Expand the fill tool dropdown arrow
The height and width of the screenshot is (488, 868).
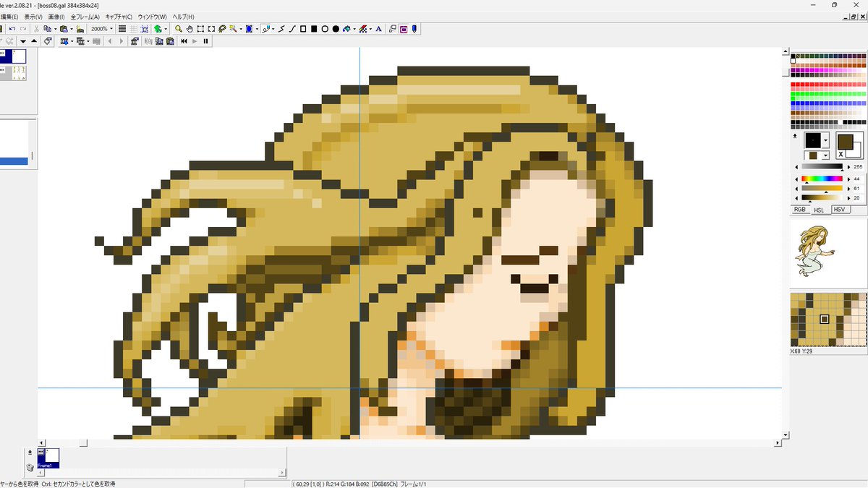(x=354, y=29)
